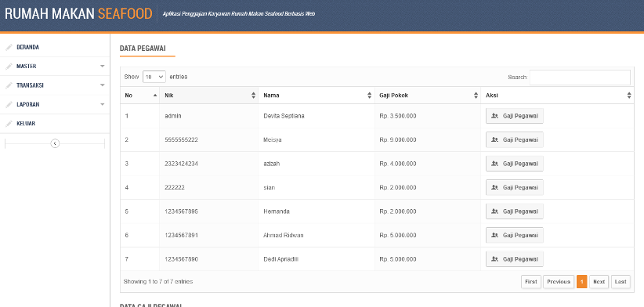Click the sort icon on the Aksi column
The width and height of the screenshot is (644, 307).
point(629,96)
